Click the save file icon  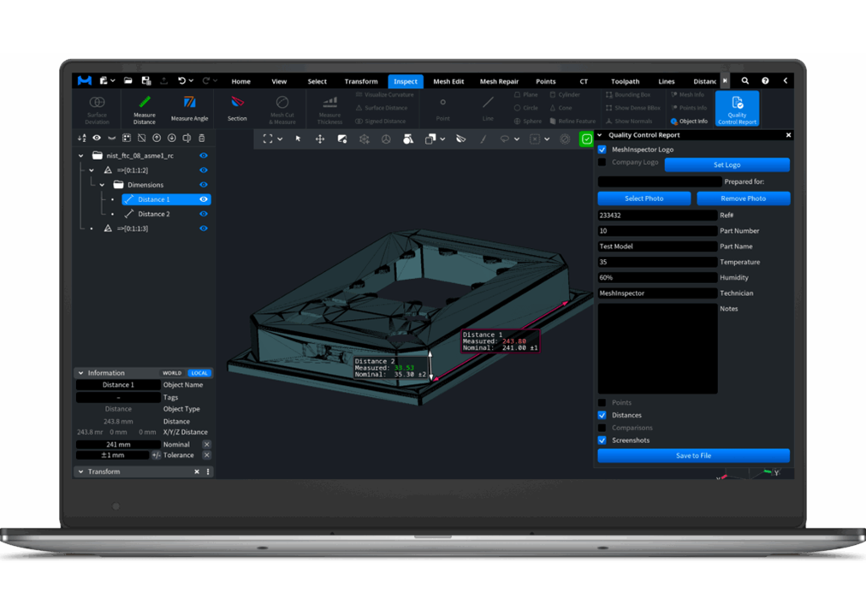[x=145, y=81]
